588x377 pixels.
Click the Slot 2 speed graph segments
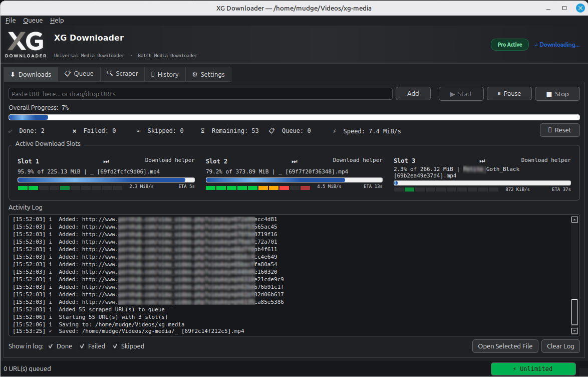[258, 188]
